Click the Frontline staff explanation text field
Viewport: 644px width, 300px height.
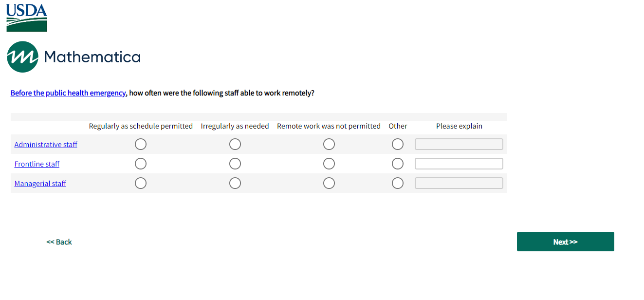[x=459, y=164]
